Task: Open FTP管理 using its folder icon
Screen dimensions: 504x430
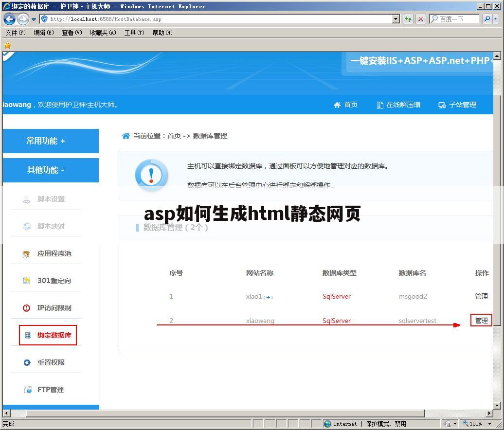Action: pos(27,390)
